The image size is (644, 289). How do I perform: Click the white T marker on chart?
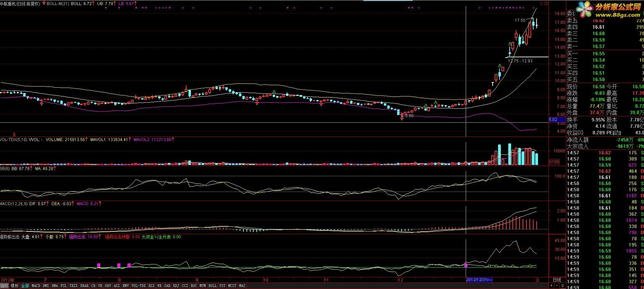pos(493,84)
